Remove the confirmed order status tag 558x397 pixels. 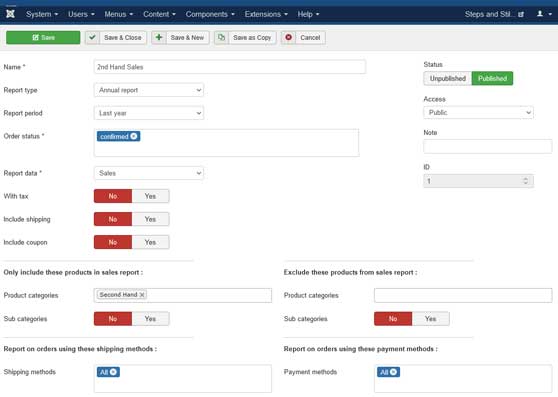point(134,136)
